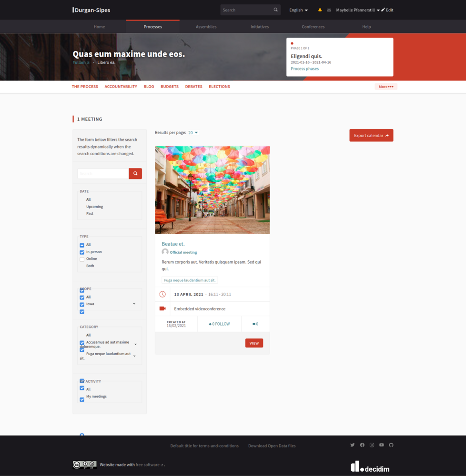The image size is (466, 476).
Task: Expand the Iowa scope chevron
Action: click(x=134, y=304)
